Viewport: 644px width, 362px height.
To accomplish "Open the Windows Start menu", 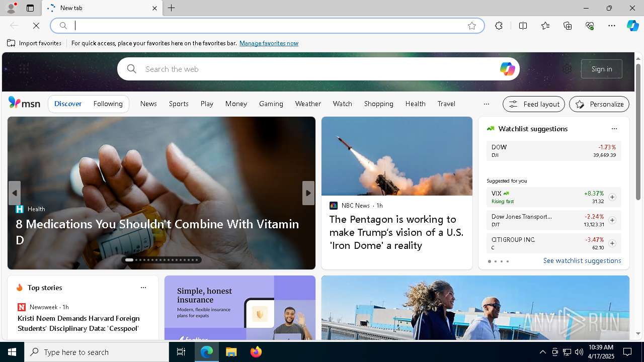I will pos(12,352).
